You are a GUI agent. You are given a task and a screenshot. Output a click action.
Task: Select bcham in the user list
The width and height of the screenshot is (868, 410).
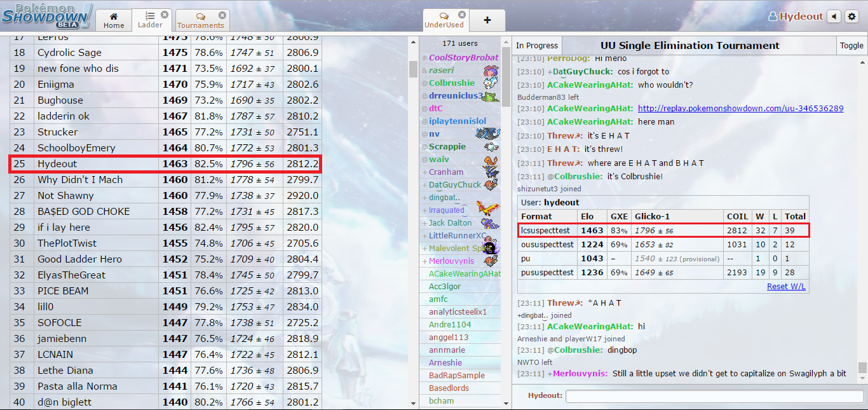pos(459,401)
